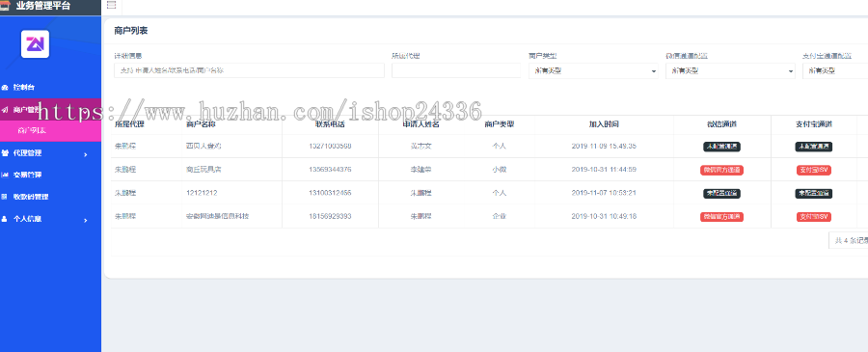Expand the 代理管理 submenu chevron
This screenshot has height=352, width=868.
(x=85, y=154)
